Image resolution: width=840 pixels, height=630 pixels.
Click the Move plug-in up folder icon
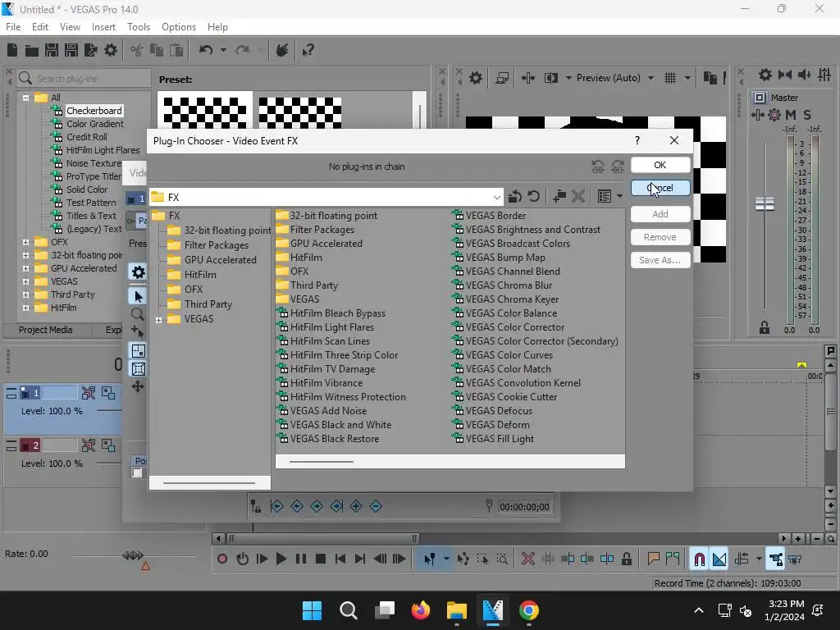(515, 197)
